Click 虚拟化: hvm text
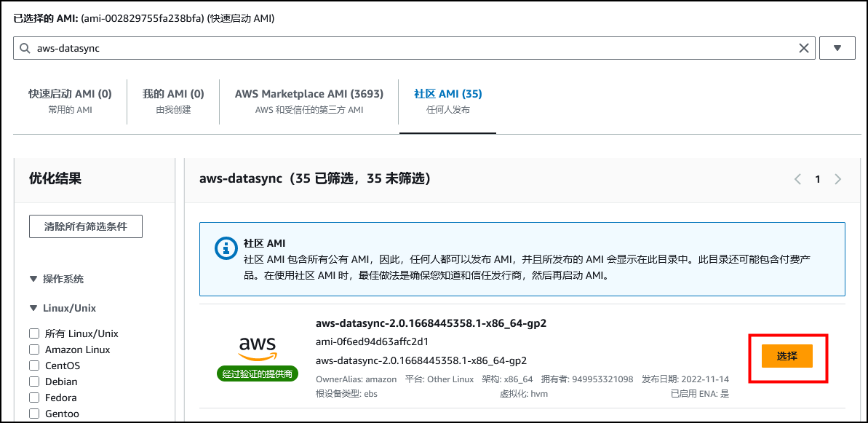868x423 pixels. 524,394
